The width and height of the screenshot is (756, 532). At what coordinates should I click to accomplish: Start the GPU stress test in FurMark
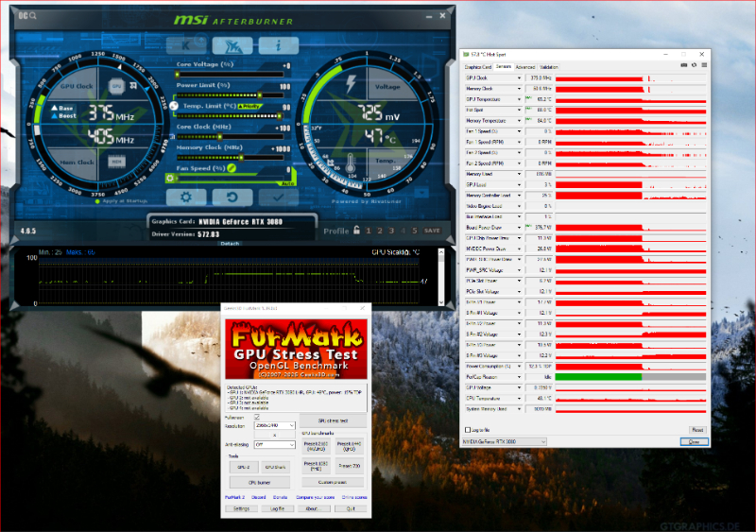coord(334,420)
